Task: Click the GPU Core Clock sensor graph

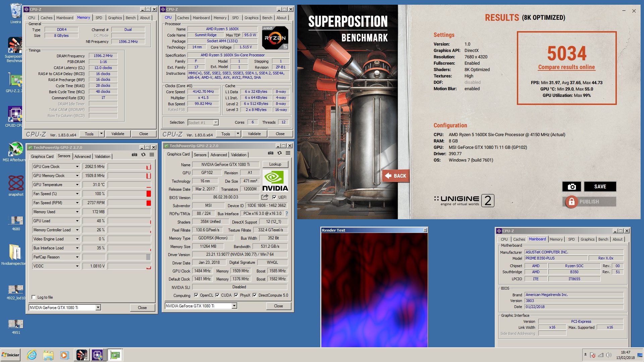Action: [129, 167]
